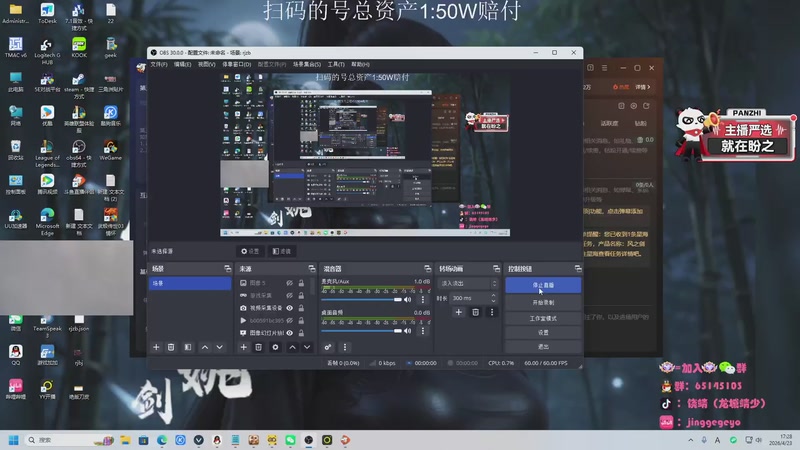Pop out the 来源 dock panel
Viewport: 800px width, 450px height.
pos(312,268)
